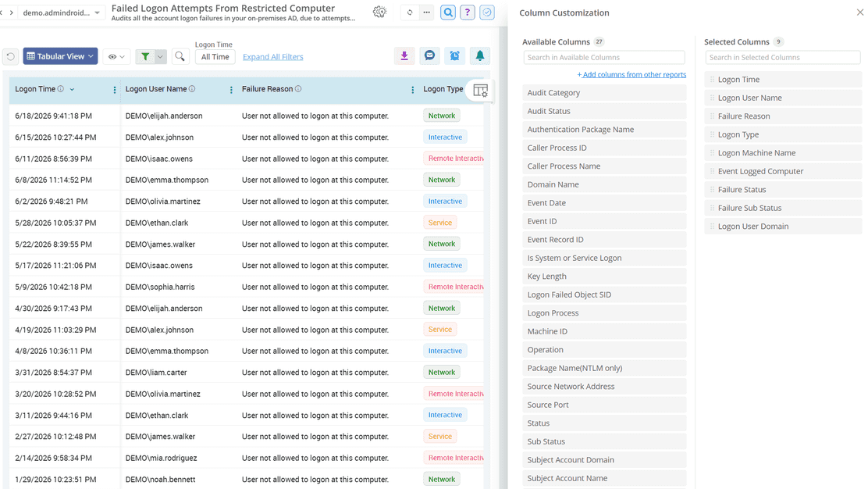
Task: Click the lightbulb gear insights icon
Action: click(x=379, y=12)
